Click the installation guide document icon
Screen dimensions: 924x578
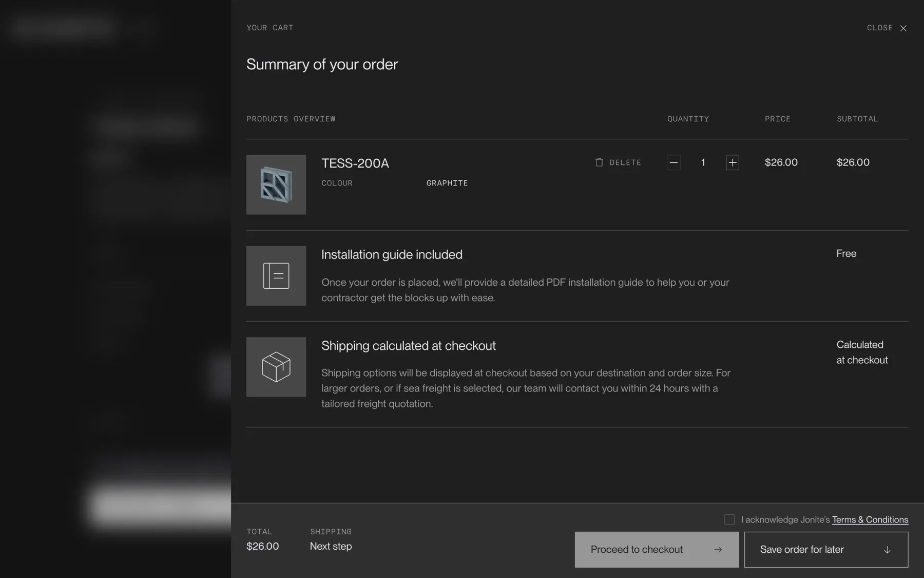coord(276,276)
